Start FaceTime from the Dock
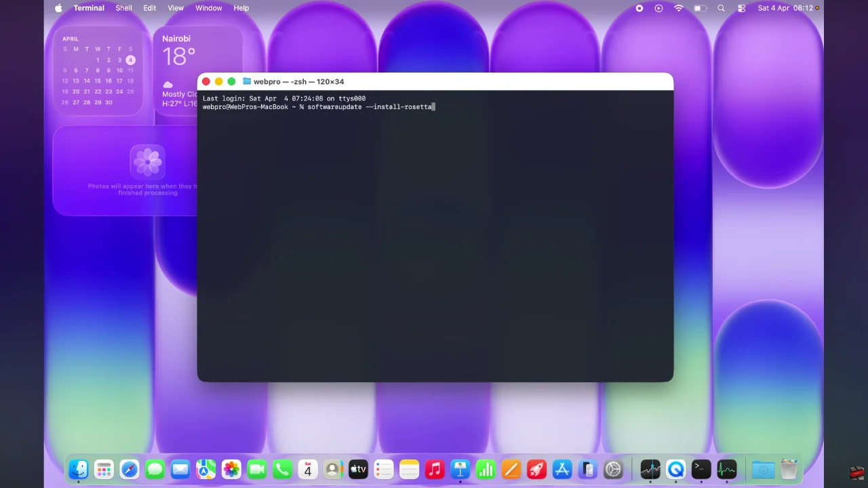 click(257, 468)
